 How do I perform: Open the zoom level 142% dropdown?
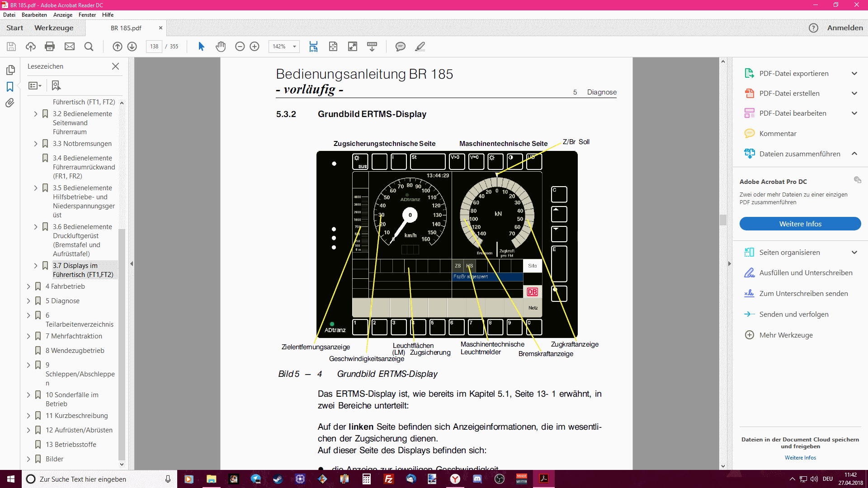(x=294, y=47)
